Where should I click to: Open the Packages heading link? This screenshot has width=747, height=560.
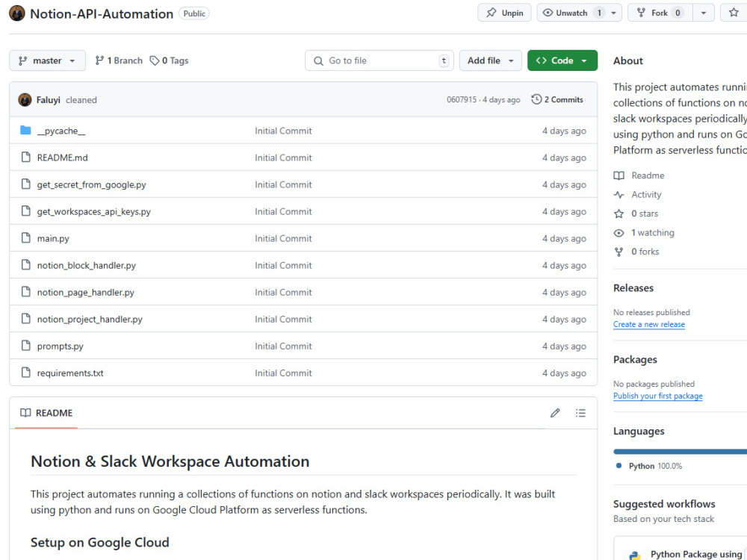(635, 360)
